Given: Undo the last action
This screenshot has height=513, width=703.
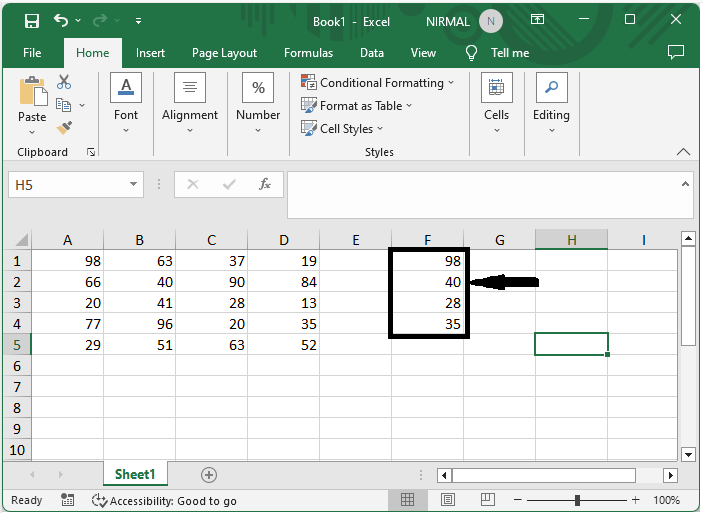Looking at the screenshot, I should tap(61, 20).
